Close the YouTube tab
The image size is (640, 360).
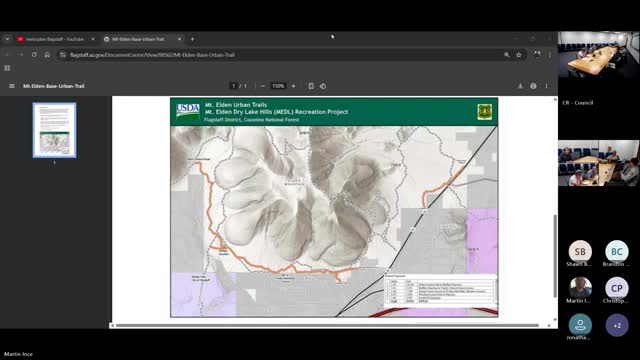(x=93, y=39)
